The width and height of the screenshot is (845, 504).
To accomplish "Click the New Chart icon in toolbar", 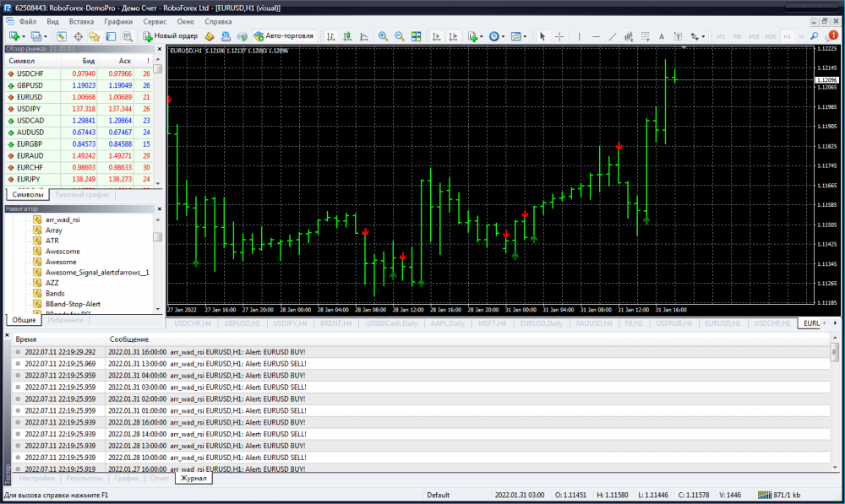I will pos(14,36).
